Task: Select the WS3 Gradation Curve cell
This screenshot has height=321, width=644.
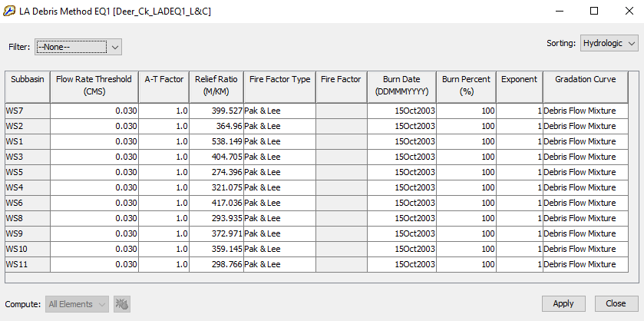Action: pos(585,157)
